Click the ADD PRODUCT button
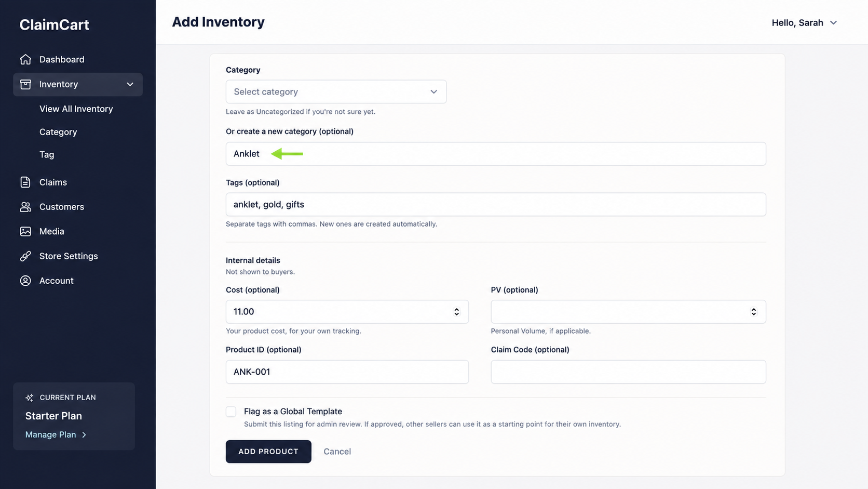The width and height of the screenshot is (868, 489). (x=268, y=452)
